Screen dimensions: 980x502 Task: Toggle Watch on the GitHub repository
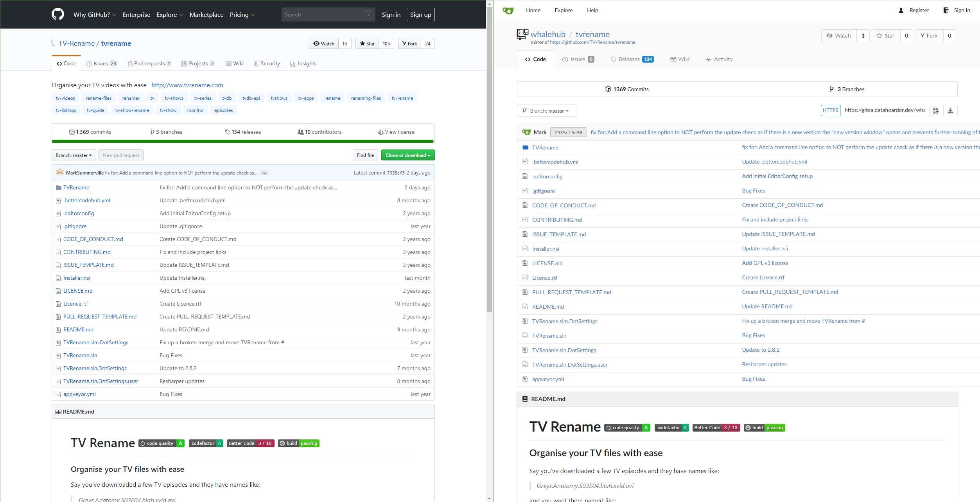click(324, 43)
